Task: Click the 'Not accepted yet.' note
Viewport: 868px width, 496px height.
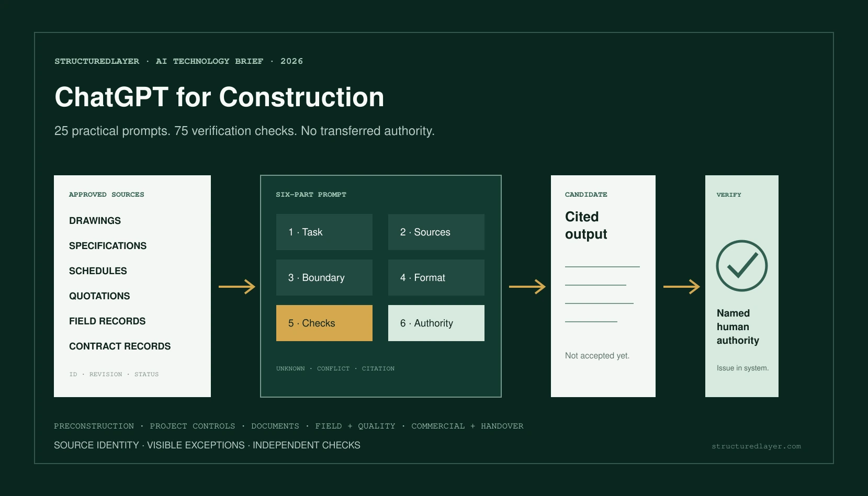Action: pos(597,356)
